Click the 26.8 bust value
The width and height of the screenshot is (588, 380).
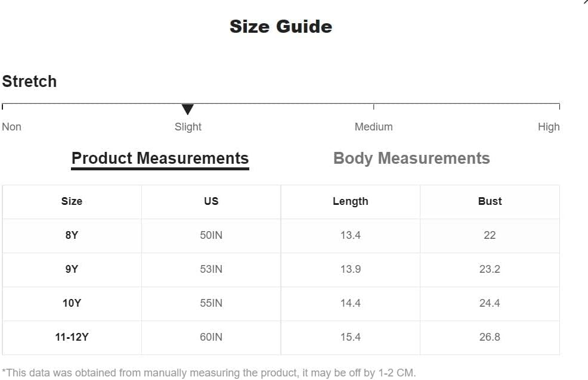[x=490, y=337]
